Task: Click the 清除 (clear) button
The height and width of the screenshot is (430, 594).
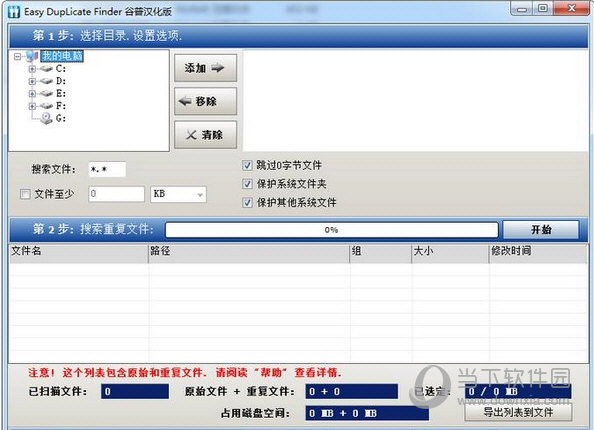Action: [205, 134]
